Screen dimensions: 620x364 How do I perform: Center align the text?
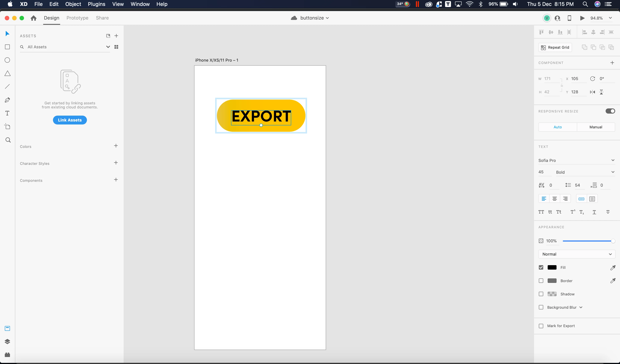tap(554, 199)
